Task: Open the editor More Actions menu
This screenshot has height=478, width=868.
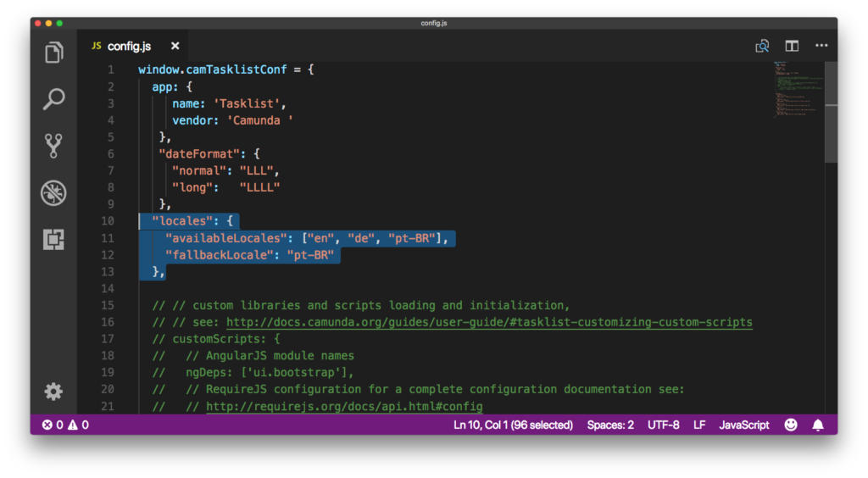Action: 821,46
